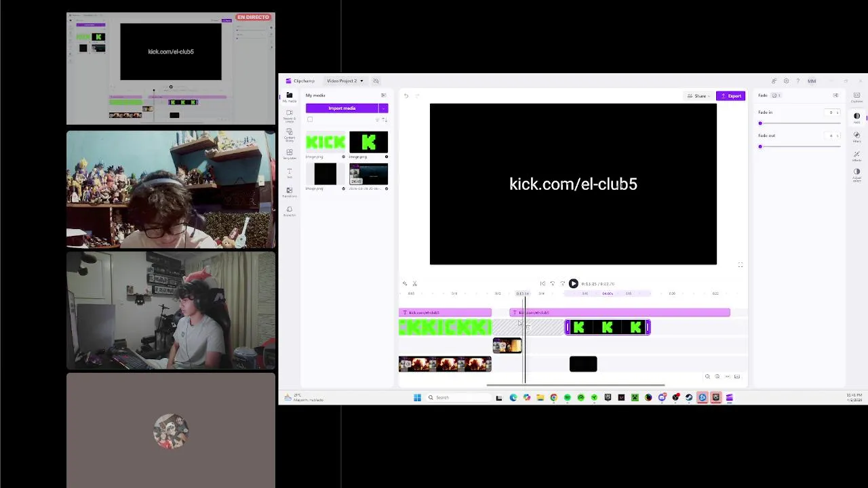Viewport: 868px width, 488px height.
Task: Click the purple Export button
Action: 731,96
